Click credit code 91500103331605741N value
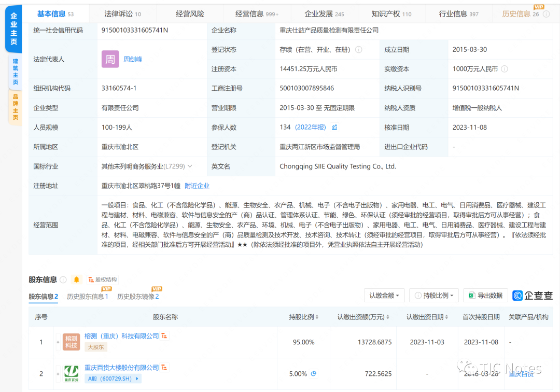Screen dimensions: 560x392 135,30
